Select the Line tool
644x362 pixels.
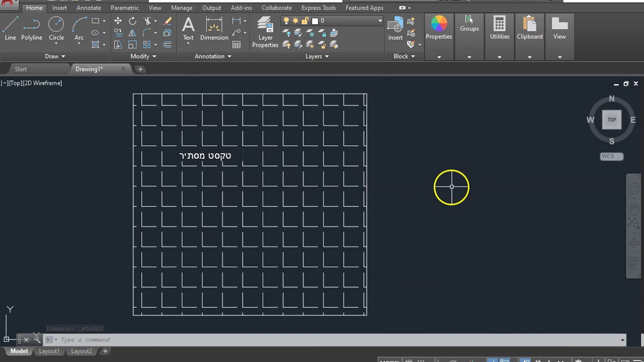10,28
